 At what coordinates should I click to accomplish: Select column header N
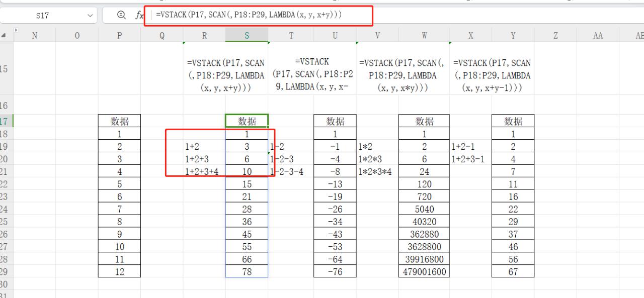click(35, 36)
